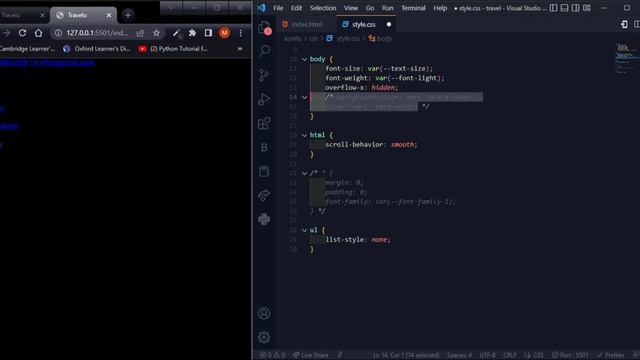This screenshot has width=640, height=360.
Task: Open the Run menu
Action: pos(388,8)
